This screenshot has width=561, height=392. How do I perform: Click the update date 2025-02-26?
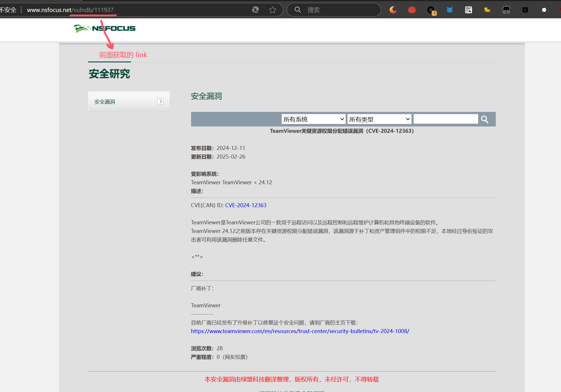point(231,157)
